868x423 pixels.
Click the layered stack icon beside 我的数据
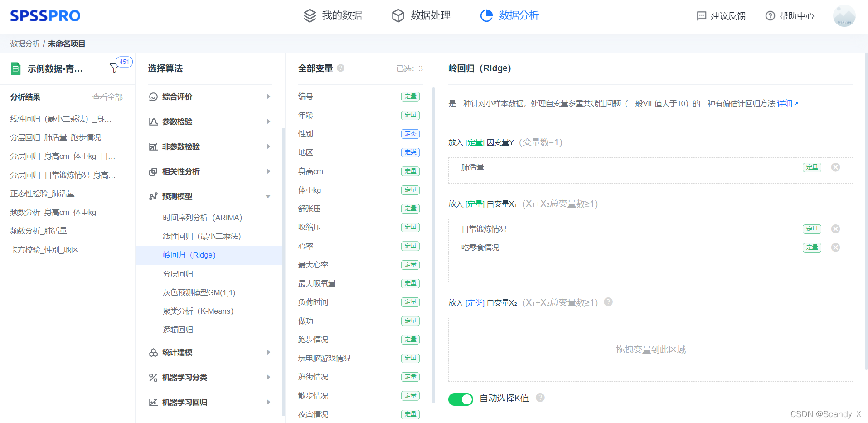point(310,16)
